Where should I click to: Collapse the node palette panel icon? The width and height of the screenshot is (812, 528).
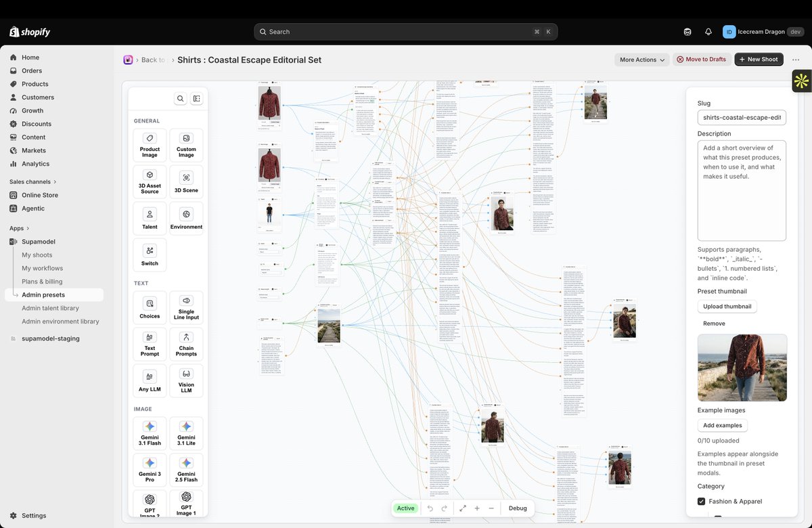pos(196,99)
